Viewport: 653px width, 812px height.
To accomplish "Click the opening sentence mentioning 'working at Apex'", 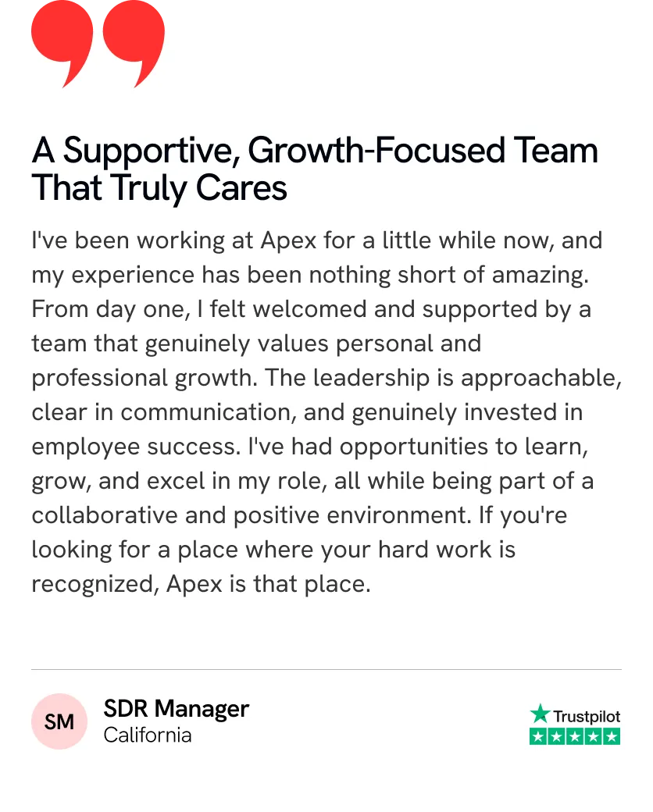I will point(317,241).
